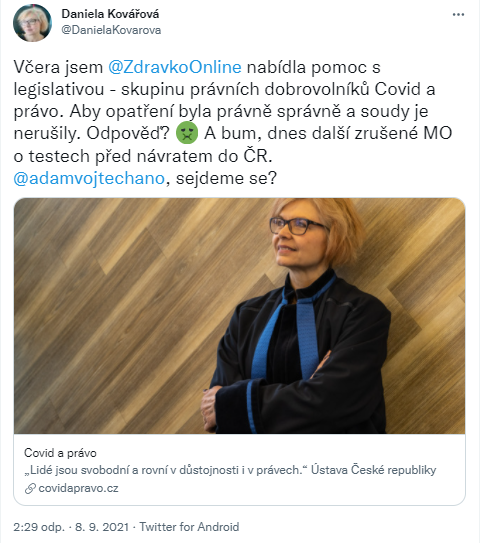
Task: Click the word legislativou in the tweet
Action: coord(59,89)
